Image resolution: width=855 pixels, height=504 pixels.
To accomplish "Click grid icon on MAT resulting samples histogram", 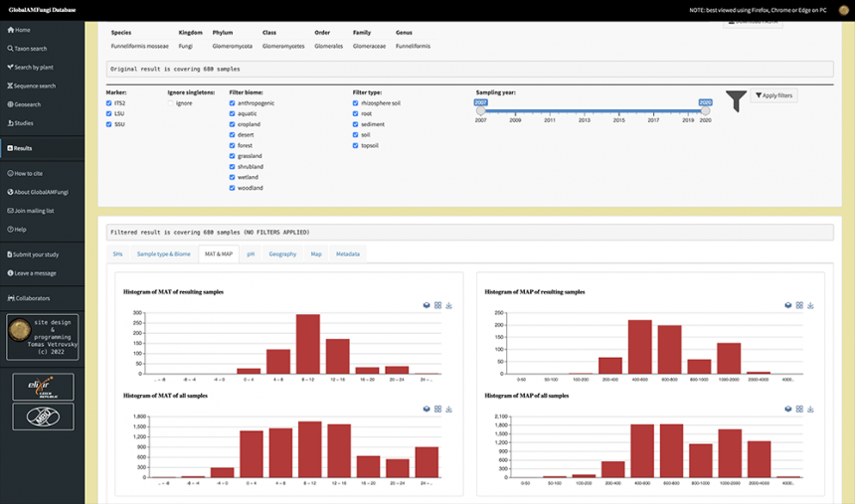I will click(x=437, y=305).
